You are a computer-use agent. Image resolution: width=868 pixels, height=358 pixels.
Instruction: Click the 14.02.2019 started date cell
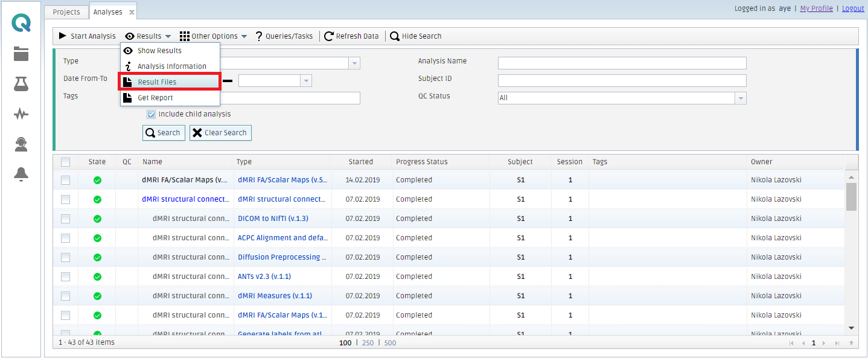(x=363, y=180)
